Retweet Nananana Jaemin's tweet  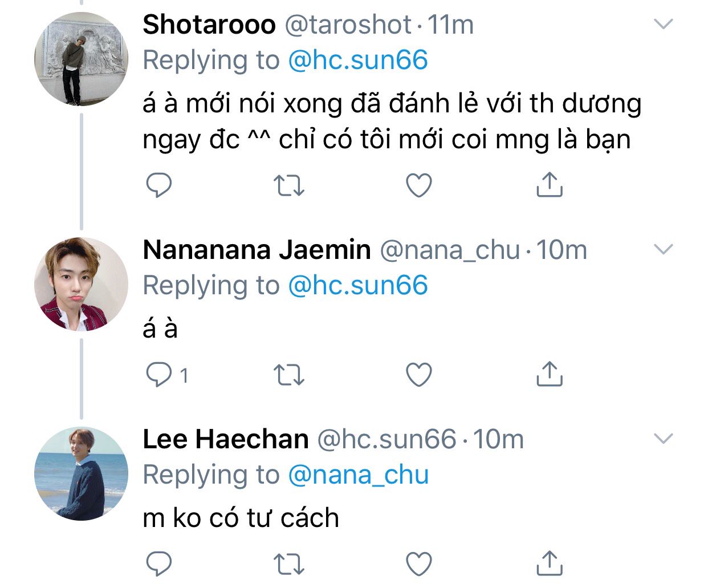[289, 374]
